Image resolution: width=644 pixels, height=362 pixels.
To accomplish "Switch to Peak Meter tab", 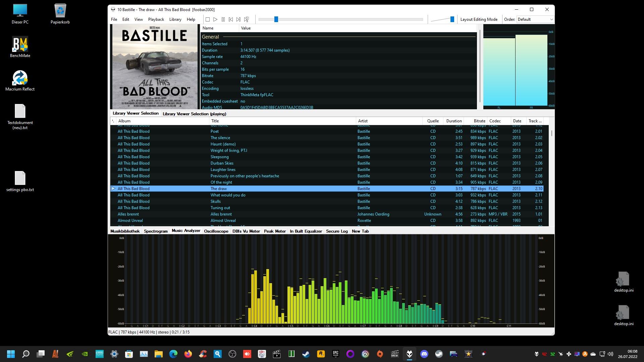I will (x=275, y=231).
